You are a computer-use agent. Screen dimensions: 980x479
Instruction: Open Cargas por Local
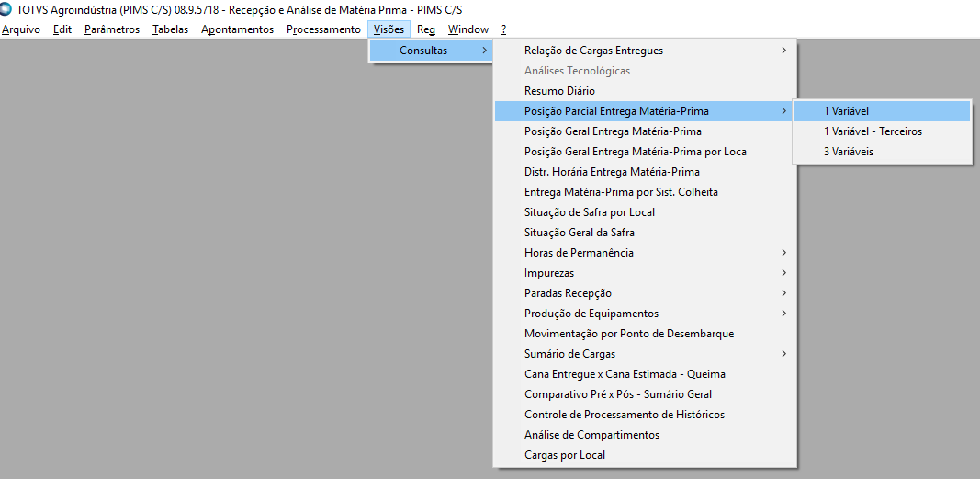coord(645,454)
